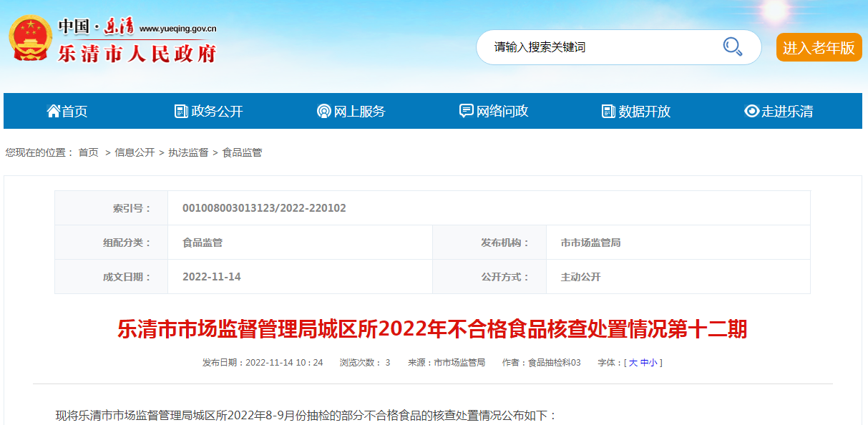Open the 政务公开 navigation tab
This screenshot has height=425, width=868.
coord(209,111)
